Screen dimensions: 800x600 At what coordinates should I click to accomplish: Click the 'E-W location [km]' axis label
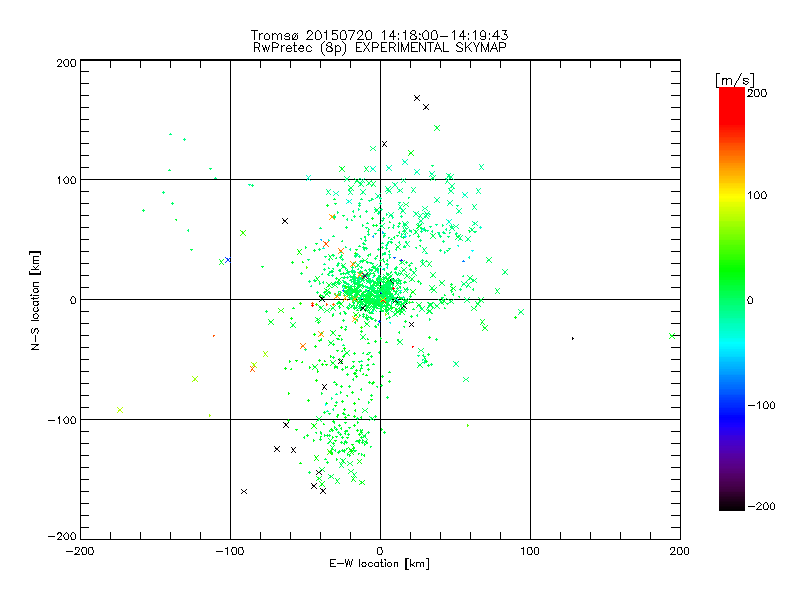click(379, 563)
